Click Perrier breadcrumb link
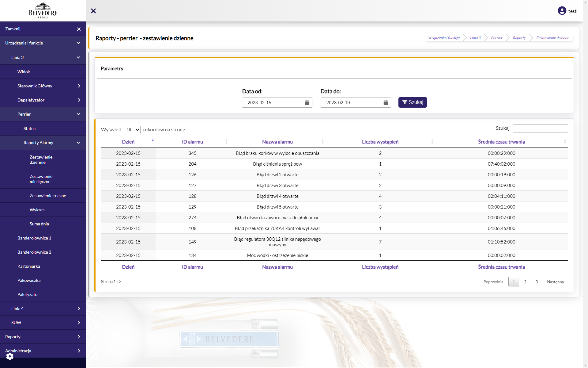588x368 pixels. (496, 38)
